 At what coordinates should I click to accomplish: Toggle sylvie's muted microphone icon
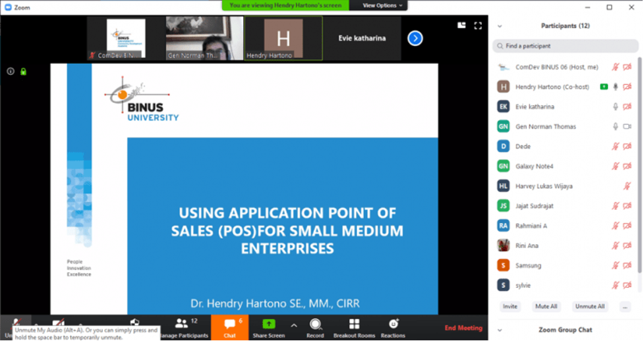pyautogui.click(x=615, y=285)
